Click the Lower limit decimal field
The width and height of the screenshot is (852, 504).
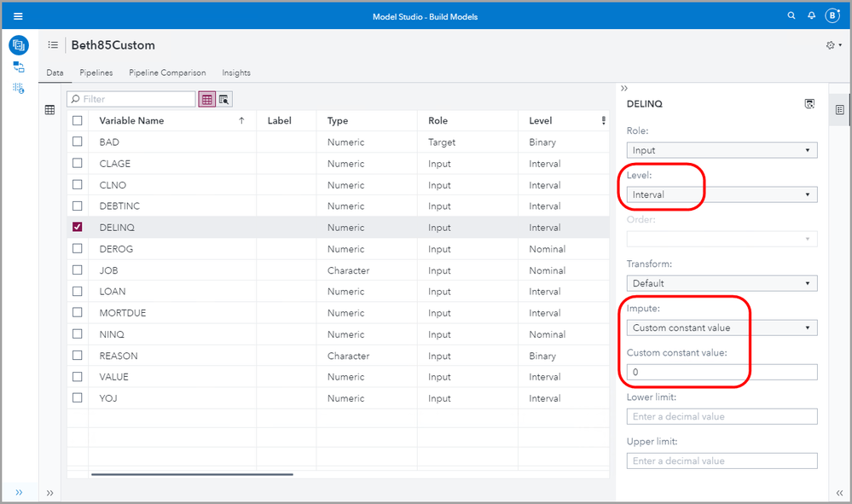(722, 416)
